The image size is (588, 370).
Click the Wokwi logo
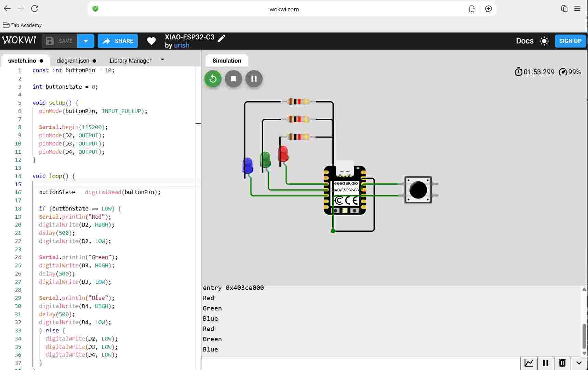19,40
